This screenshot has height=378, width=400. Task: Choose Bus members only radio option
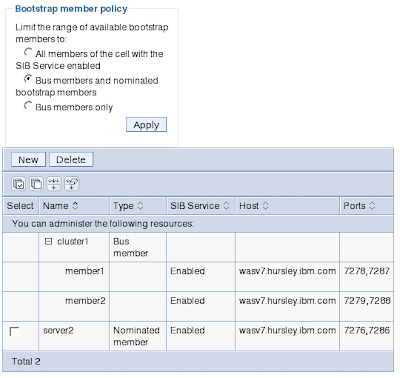pyautogui.click(x=28, y=106)
